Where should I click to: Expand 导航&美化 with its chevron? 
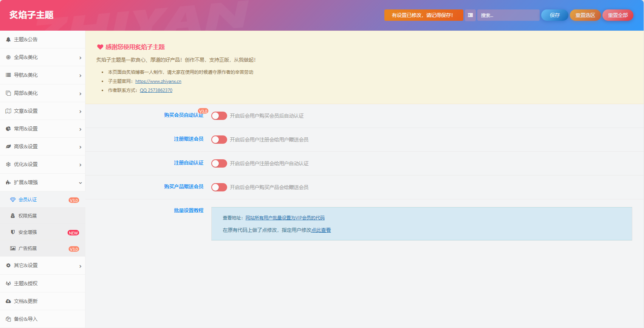80,76
